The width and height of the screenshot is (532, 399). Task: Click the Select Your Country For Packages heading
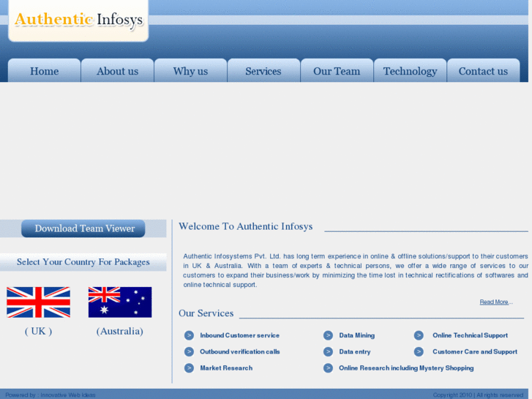click(x=83, y=262)
